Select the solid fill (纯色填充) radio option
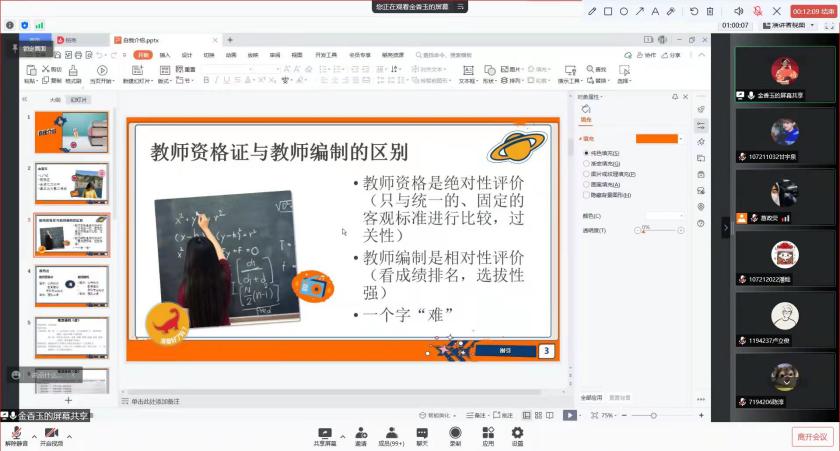Screen dimensions: 840x451 click(x=586, y=152)
